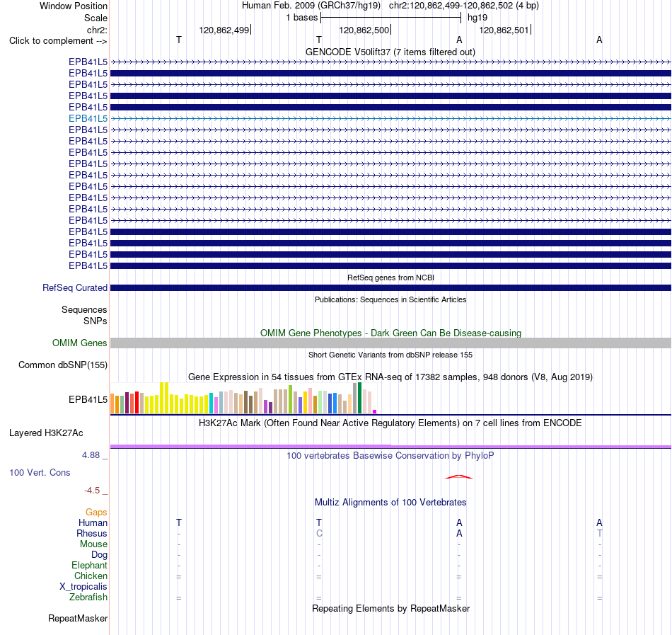
Task: Open Short Genetic Variants from dbSNP release 155 title
Action: coord(390,355)
